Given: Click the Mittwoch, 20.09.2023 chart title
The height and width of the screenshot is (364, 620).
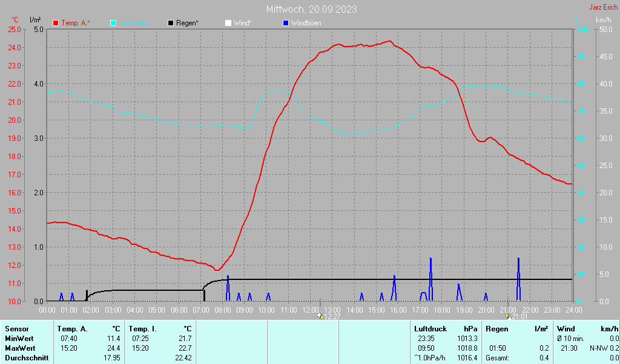Looking at the screenshot, I should pyautogui.click(x=311, y=9).
